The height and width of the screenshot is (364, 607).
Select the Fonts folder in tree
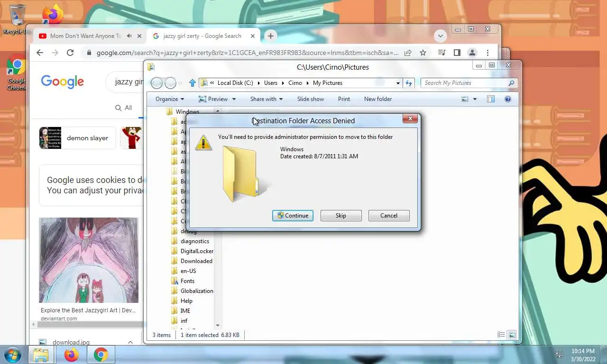(187, 281)
